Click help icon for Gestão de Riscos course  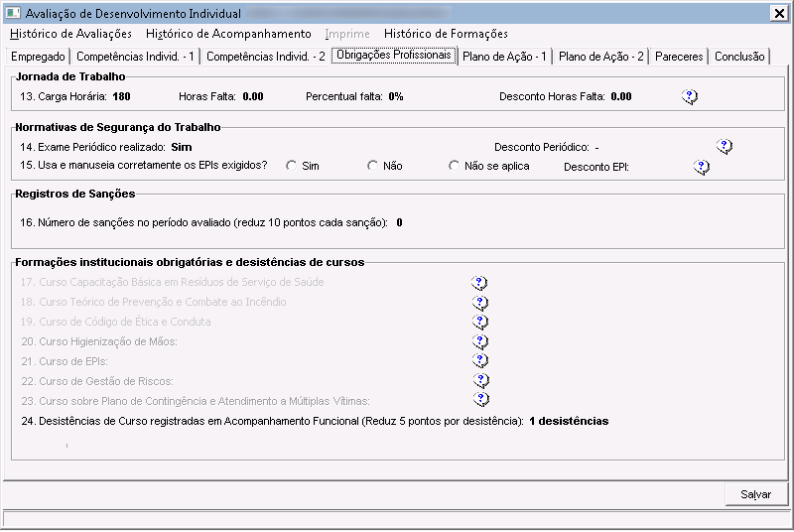[x=480, y=380]
